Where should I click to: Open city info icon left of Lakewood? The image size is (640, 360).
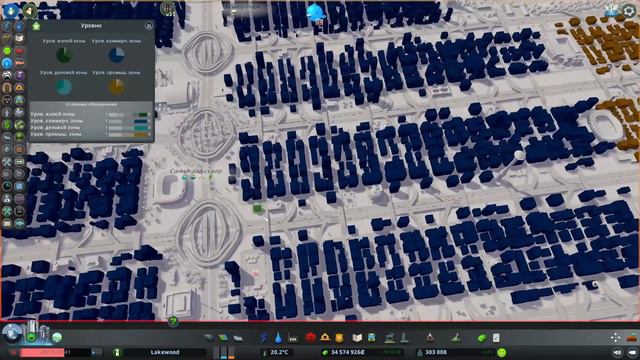[x=117, y=352]
